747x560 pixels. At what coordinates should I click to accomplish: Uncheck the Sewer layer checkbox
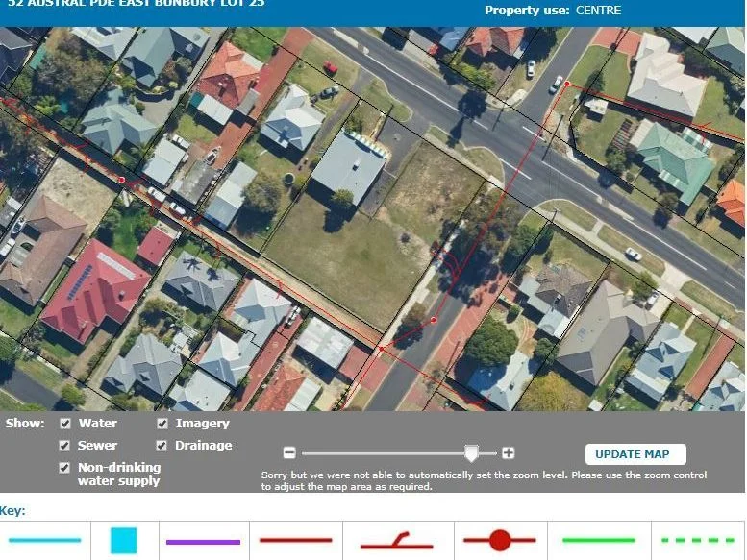(65, 446)
